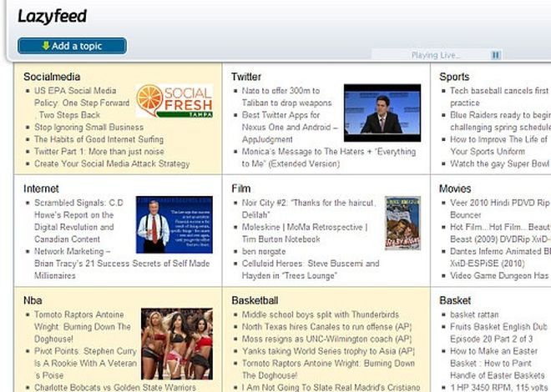551x392 pixels.
Task: Open the Film topic heading
Action: tap(241, 188)
